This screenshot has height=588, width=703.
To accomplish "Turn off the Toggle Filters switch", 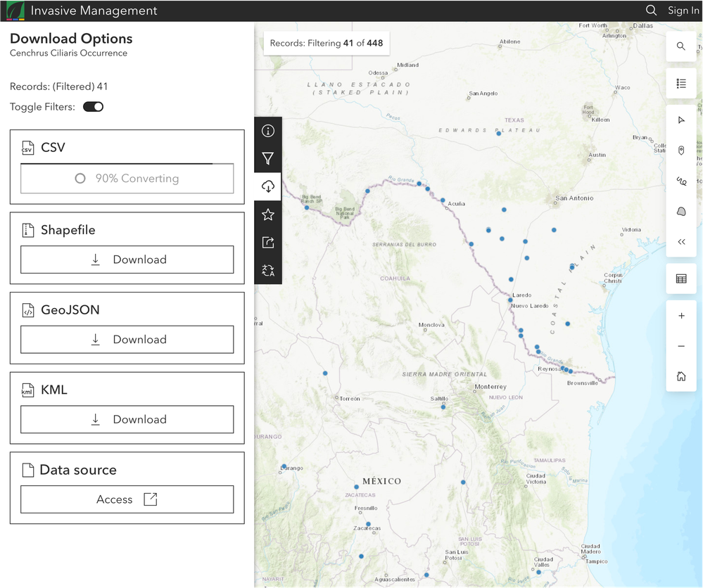I will [93, 107].
